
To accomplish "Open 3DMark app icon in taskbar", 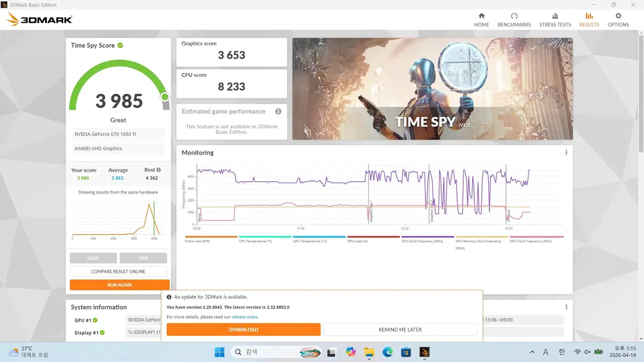I will 425,352.
